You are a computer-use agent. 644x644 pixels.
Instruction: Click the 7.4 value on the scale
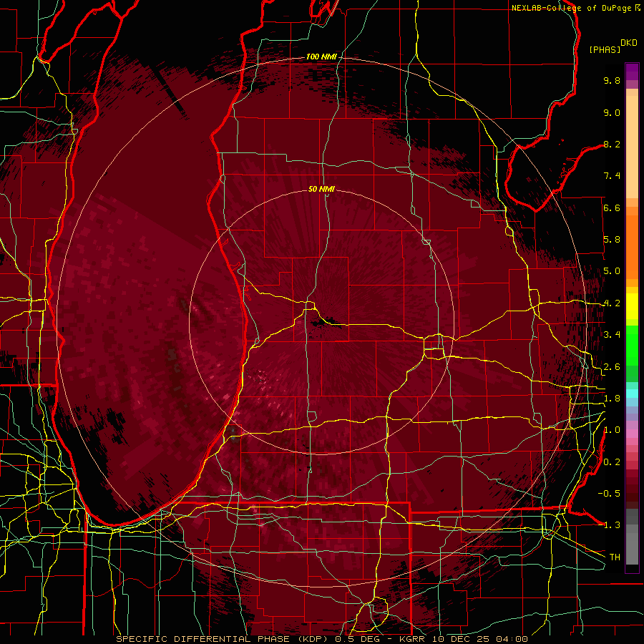click(612, 176)
